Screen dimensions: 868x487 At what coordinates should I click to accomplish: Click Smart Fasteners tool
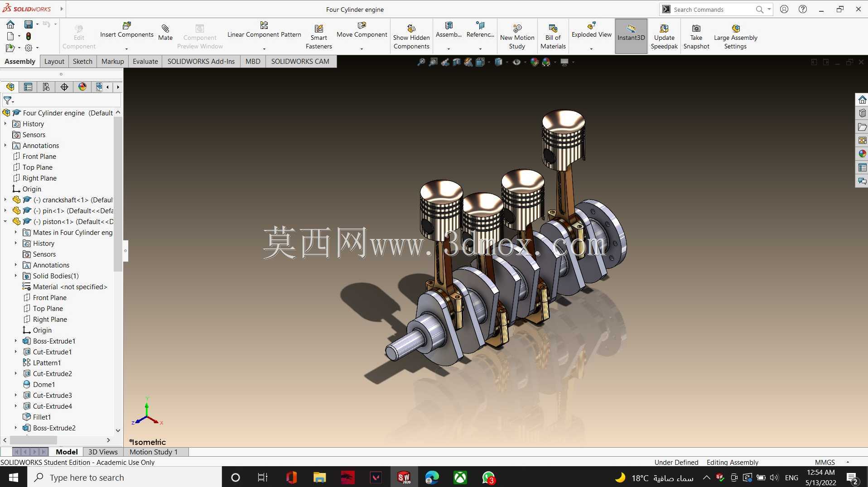click(318, 37)
